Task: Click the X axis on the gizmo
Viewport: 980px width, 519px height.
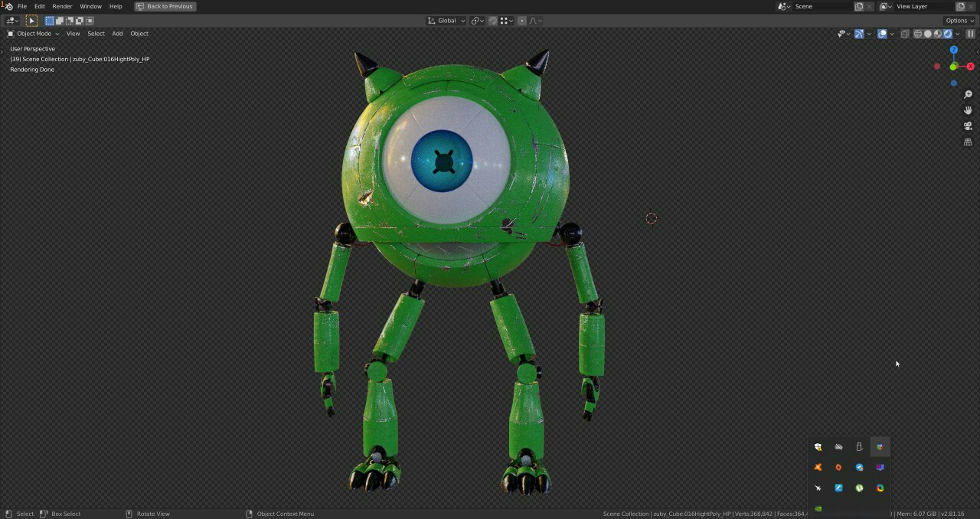Action: (x=971, y=67)
